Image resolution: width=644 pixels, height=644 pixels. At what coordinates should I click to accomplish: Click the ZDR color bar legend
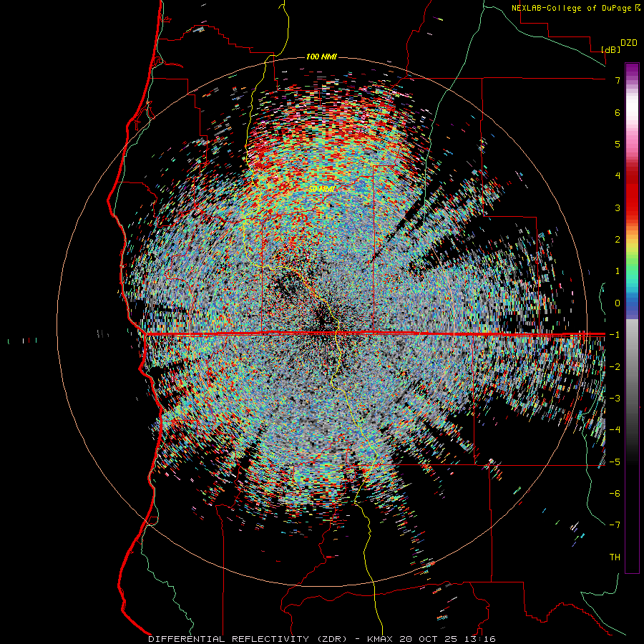(x=632, y=318)
